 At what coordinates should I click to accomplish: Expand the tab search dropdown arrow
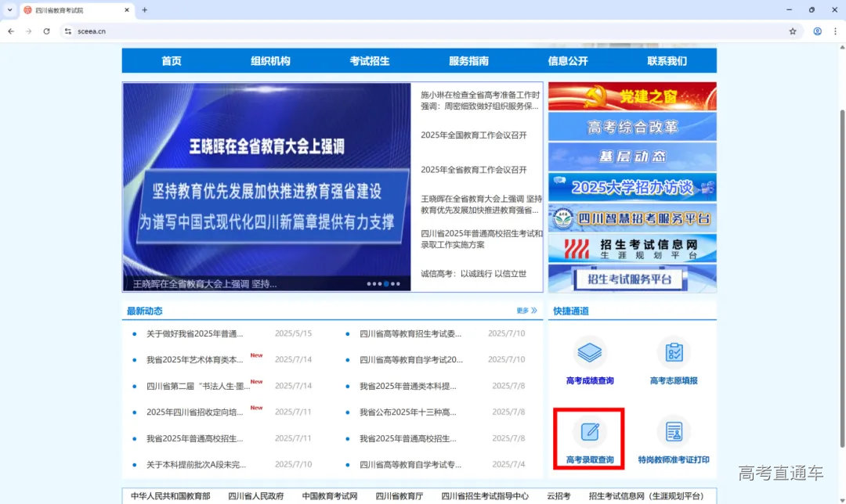9,10
